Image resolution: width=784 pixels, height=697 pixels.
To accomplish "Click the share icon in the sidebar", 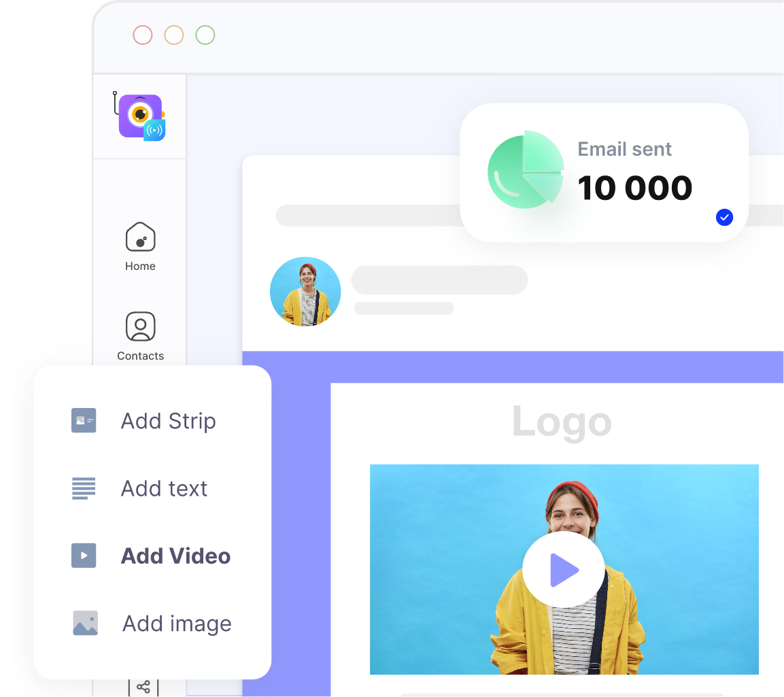I will (143, 687).
